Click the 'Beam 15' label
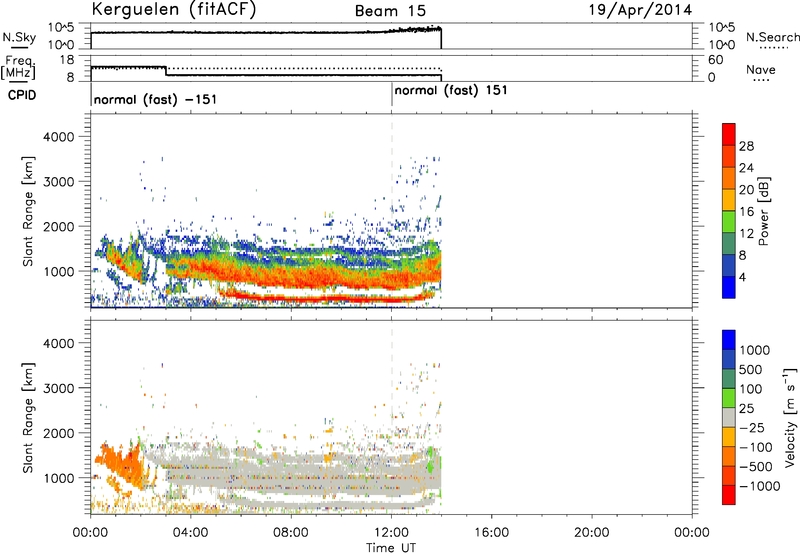 click(x=390, y=11)
